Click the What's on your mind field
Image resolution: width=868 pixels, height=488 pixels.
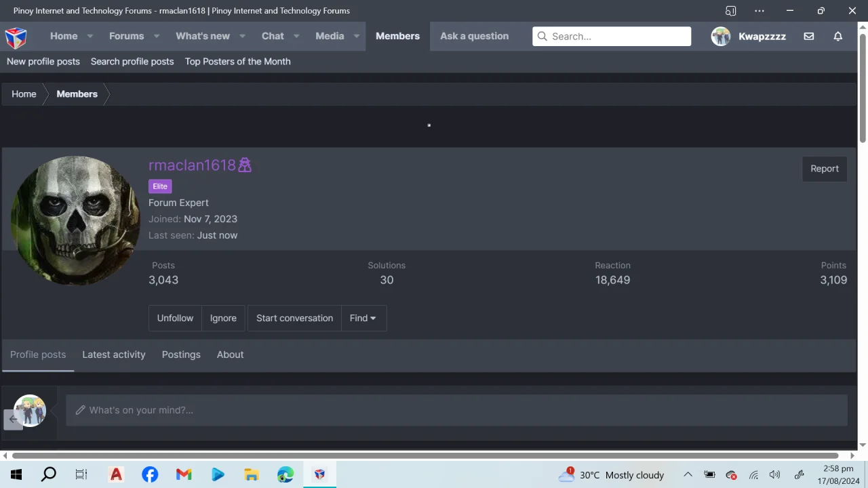456,410
